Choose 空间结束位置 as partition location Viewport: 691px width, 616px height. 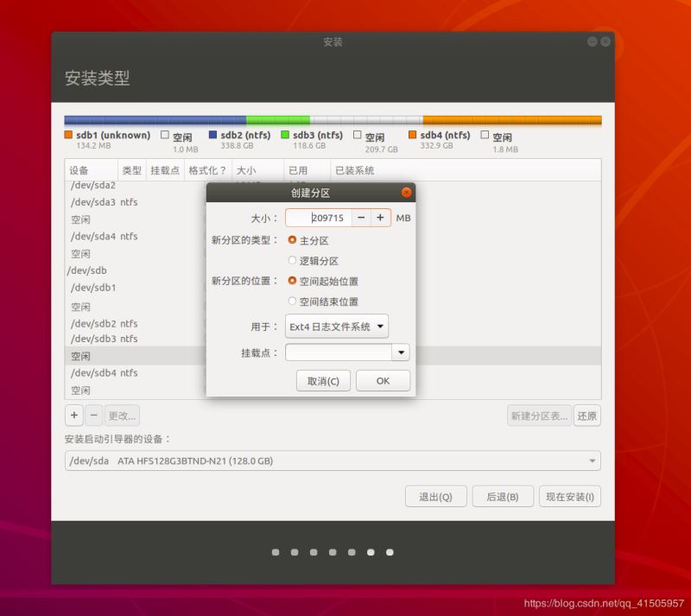[292, 302]
